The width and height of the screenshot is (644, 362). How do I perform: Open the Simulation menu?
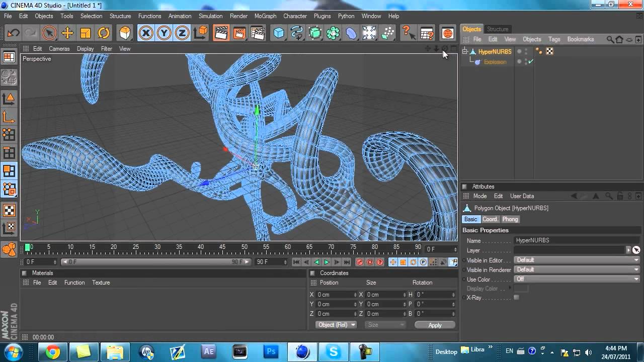point(210,16)
